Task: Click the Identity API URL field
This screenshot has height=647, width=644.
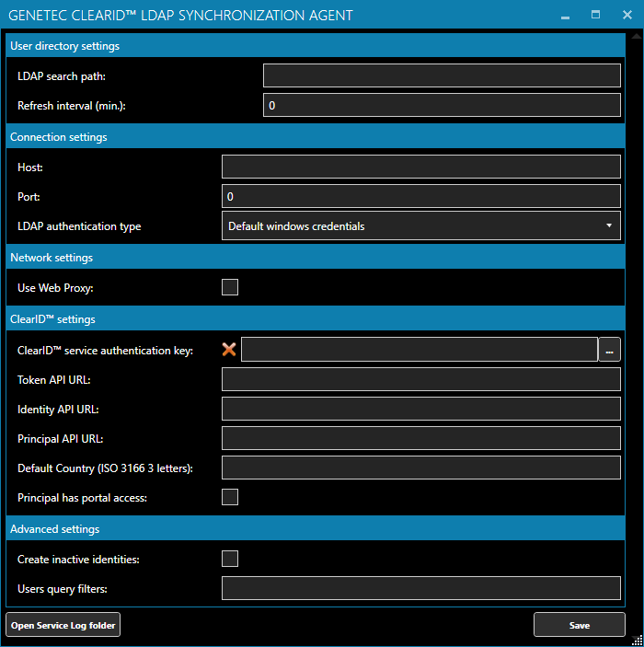Action: [420, 409]
